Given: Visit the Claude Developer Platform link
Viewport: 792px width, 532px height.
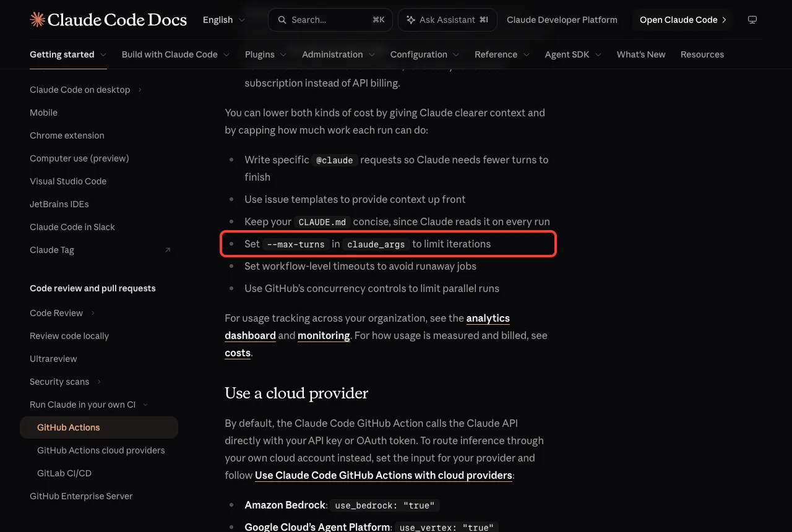Looking at the screenshot, I should point(562,20).
